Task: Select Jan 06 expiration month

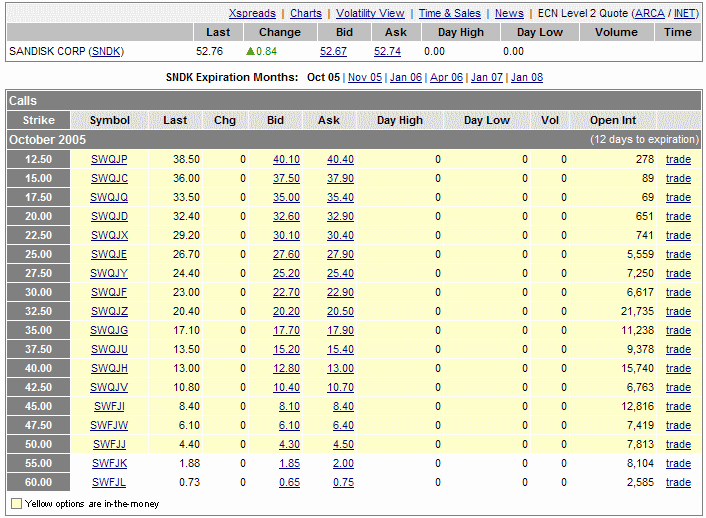Action: 406,77
